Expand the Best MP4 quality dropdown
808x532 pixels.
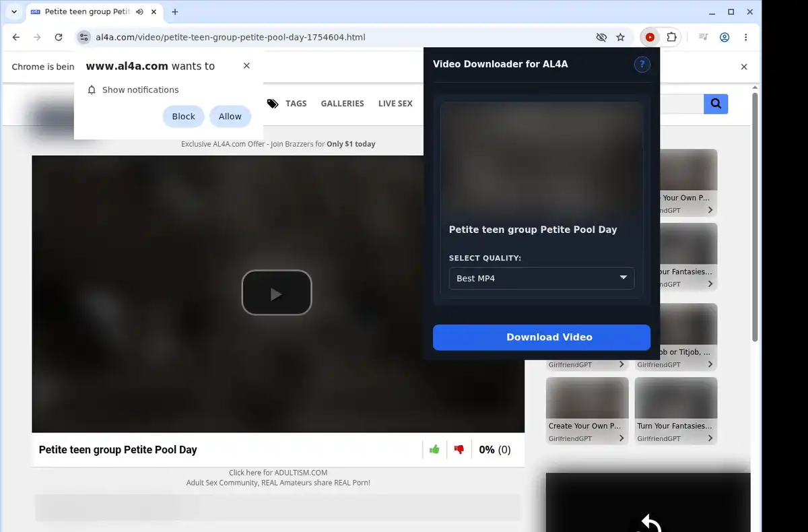point(541,278)
